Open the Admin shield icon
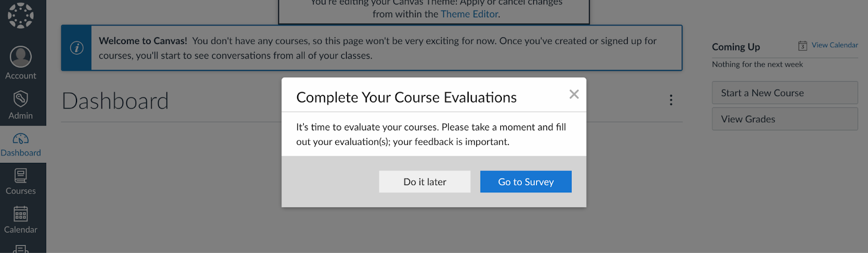 (x=21, y=99)
